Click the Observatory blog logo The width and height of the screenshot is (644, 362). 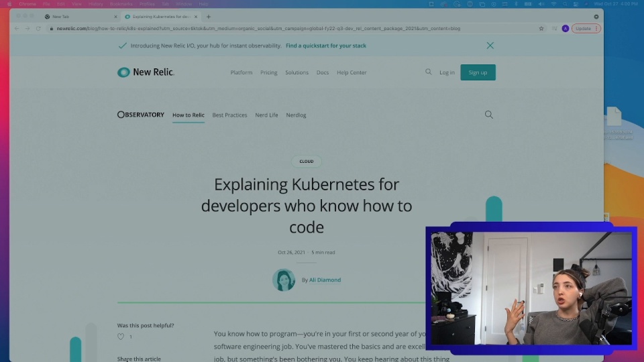point(140,115)
